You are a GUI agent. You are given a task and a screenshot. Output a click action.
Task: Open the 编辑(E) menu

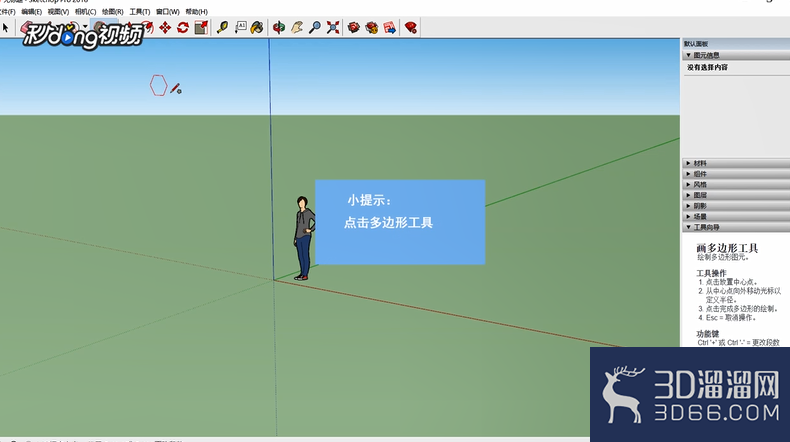click(x=31, y=12)
